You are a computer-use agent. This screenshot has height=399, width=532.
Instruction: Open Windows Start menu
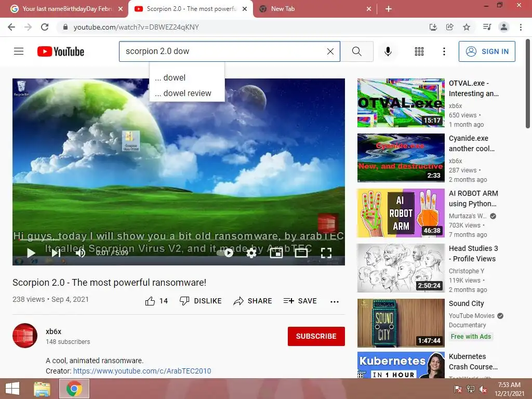tap(12, 389)
